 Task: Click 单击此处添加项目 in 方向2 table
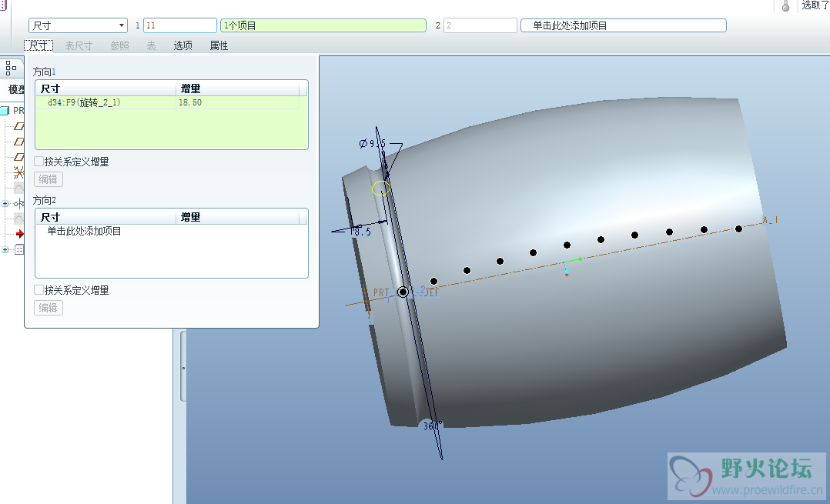84,231
